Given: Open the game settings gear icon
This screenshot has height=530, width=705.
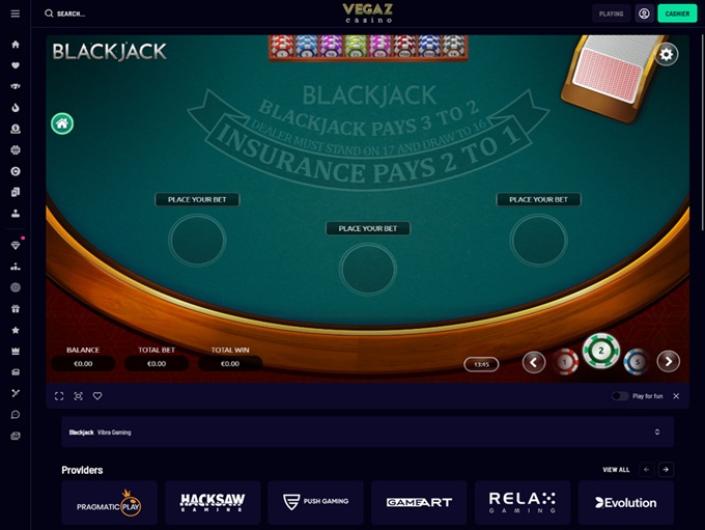Looking at the screenshot, I should coord(666,55).
